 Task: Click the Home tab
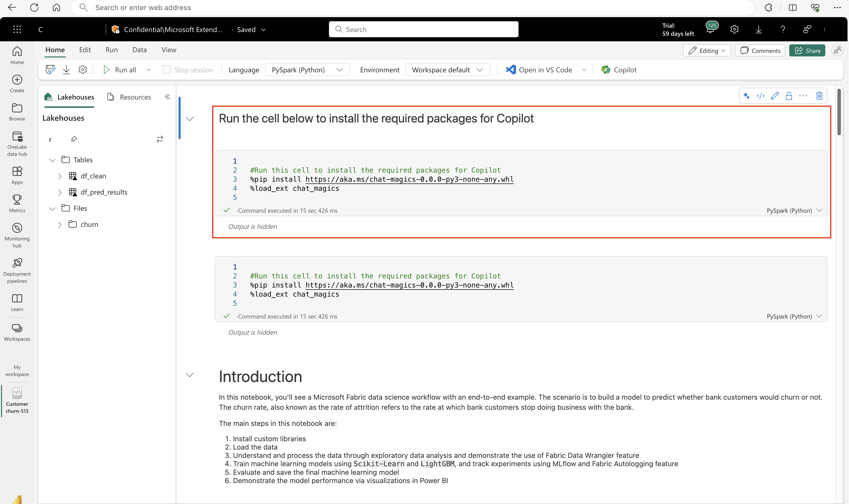[55, 50]
